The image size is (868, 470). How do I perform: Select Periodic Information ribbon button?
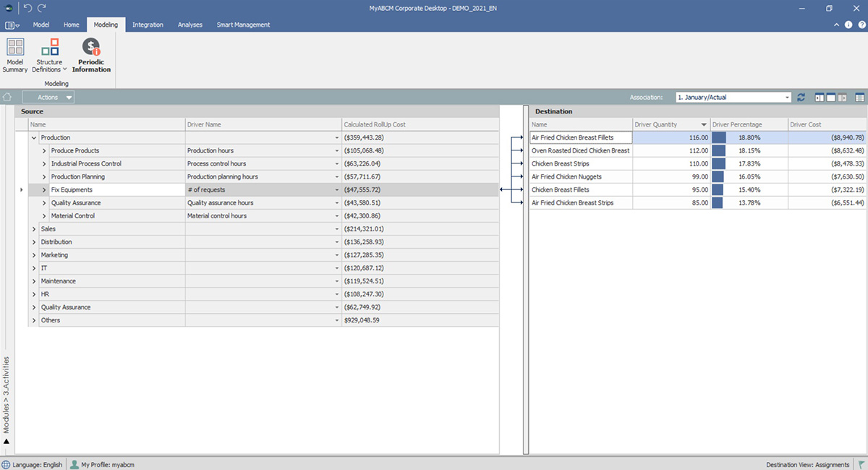tap(91, 56)
